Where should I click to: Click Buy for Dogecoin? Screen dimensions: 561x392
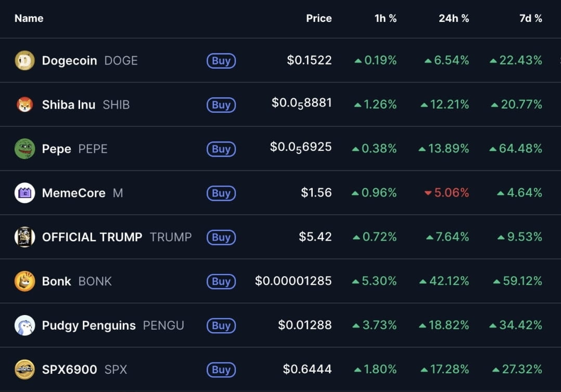[221, 61]
